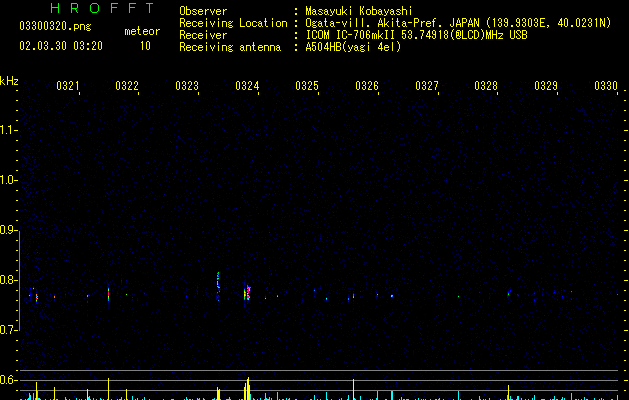Select the A504HB(yagi 4el) antenna text
The width and height of the screenshot is (629, 400).
pos(353,47)
